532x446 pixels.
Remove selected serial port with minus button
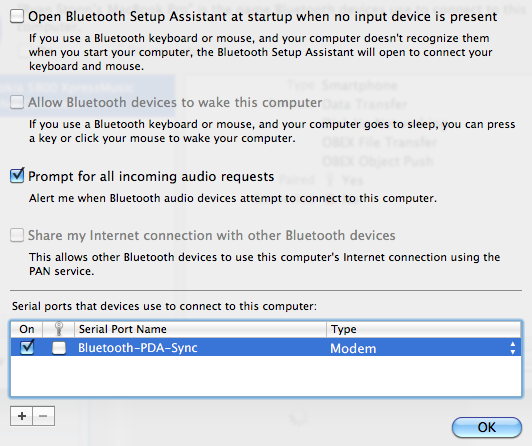(x=43, y=416)
